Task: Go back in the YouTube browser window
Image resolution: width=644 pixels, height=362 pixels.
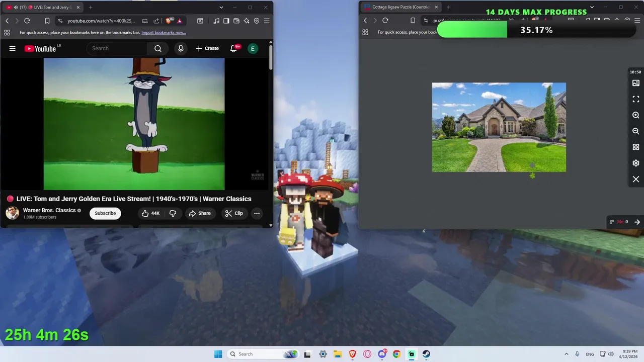Action: 7,21
